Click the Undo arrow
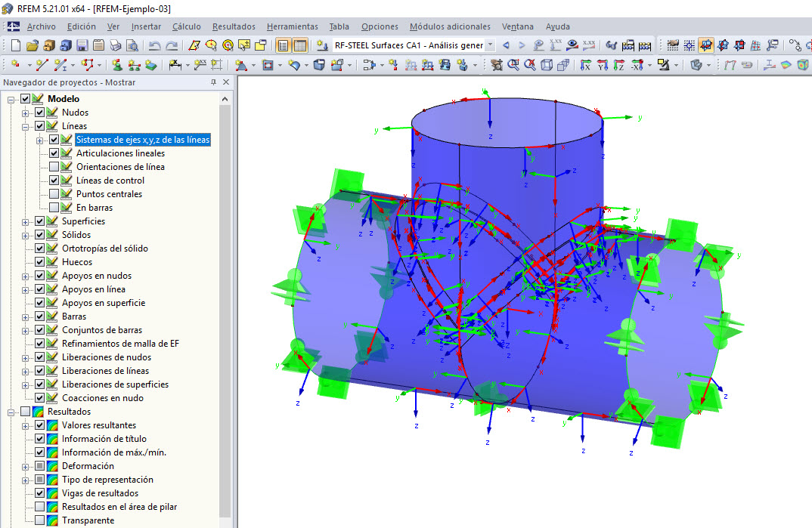The width and height of the screenshot is (812, 528). coord(154,45)
